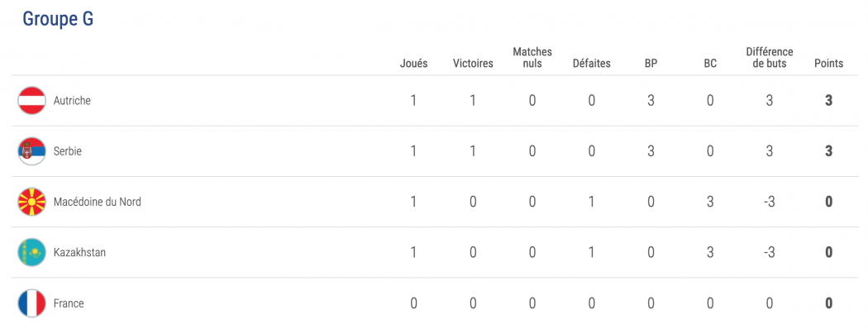Click the BP column header
The image size is (868, 329).
[x=651, y=63]
